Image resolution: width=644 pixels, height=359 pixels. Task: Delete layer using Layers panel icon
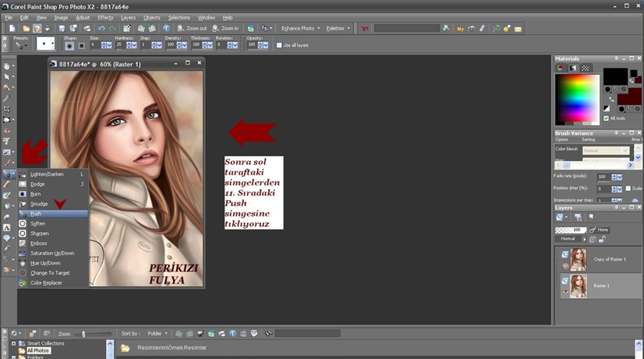click(579, 218)
